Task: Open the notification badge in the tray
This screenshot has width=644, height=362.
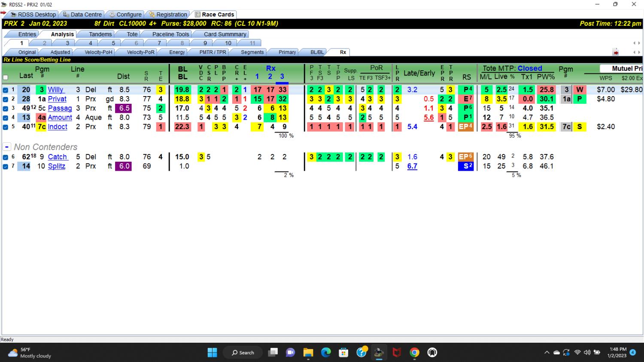Action: 632,353
